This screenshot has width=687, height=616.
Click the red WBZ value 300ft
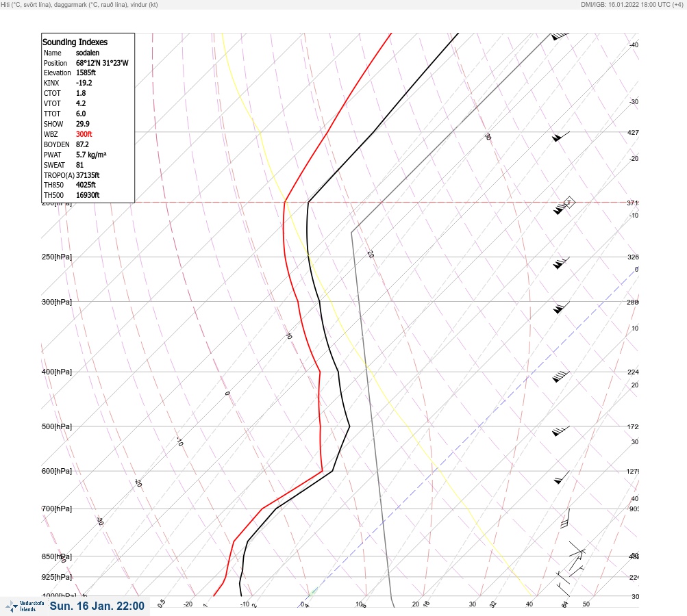[84, 134]
